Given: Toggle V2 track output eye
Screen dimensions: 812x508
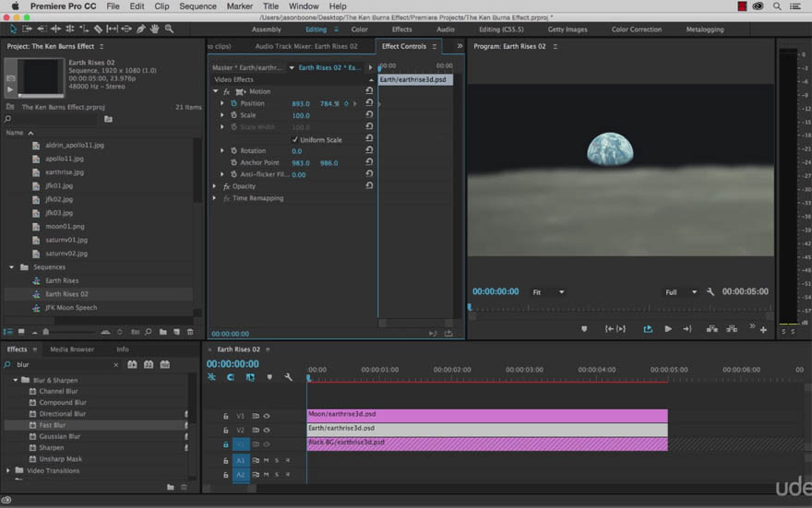Looking at the screenshot, I should pos(267,430).
